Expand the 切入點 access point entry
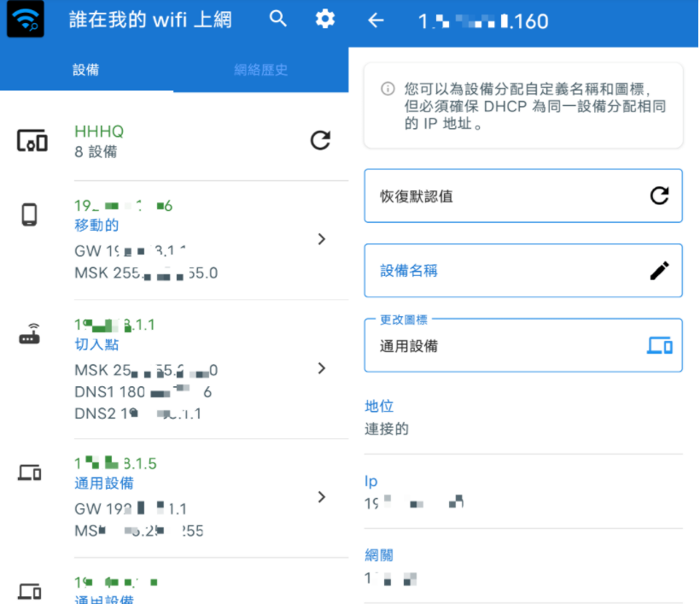Viewport: 700px width, 604px height. point(321,368)
